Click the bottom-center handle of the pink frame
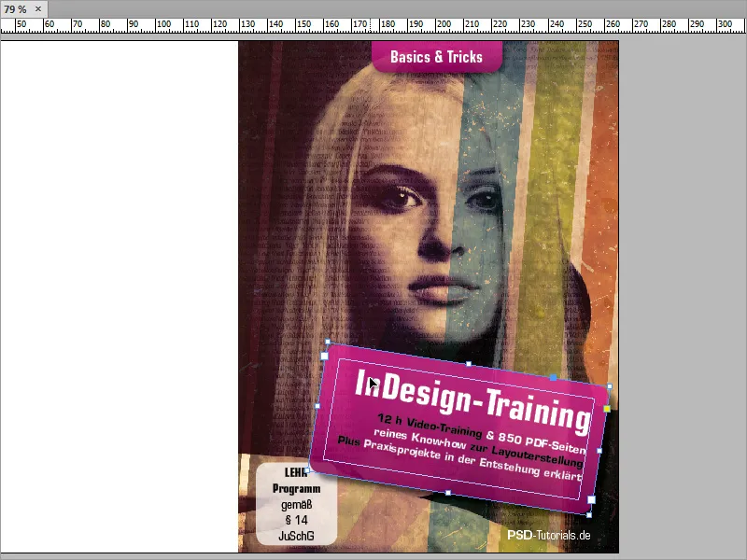This screenshot has height=560, width=747. click(450, 492)
